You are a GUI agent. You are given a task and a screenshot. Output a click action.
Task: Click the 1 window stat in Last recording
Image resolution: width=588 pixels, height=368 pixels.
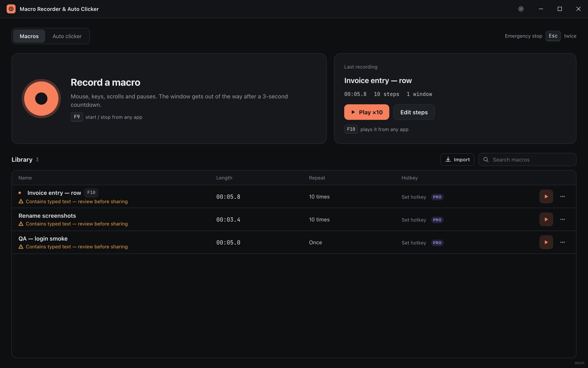coord(419,94)
